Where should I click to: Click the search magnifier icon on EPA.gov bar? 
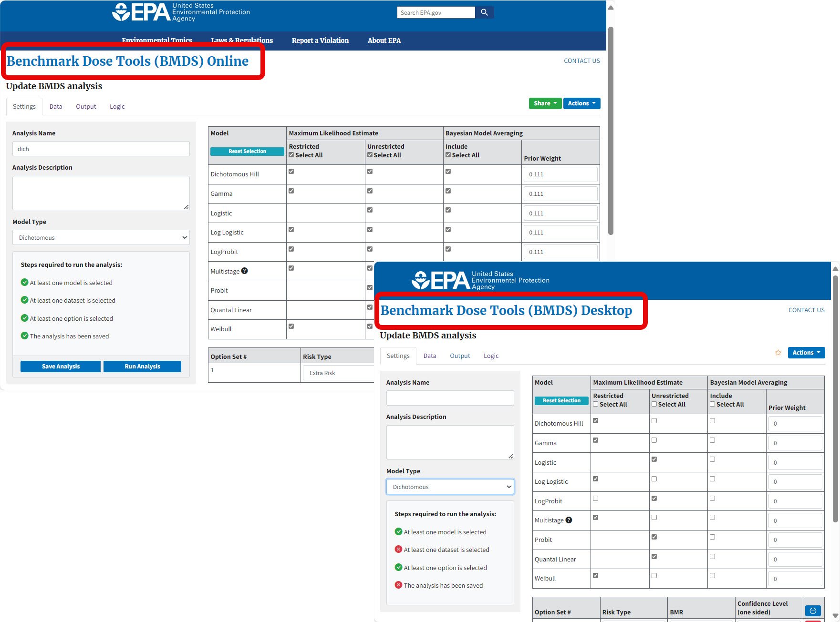[485, 12]
